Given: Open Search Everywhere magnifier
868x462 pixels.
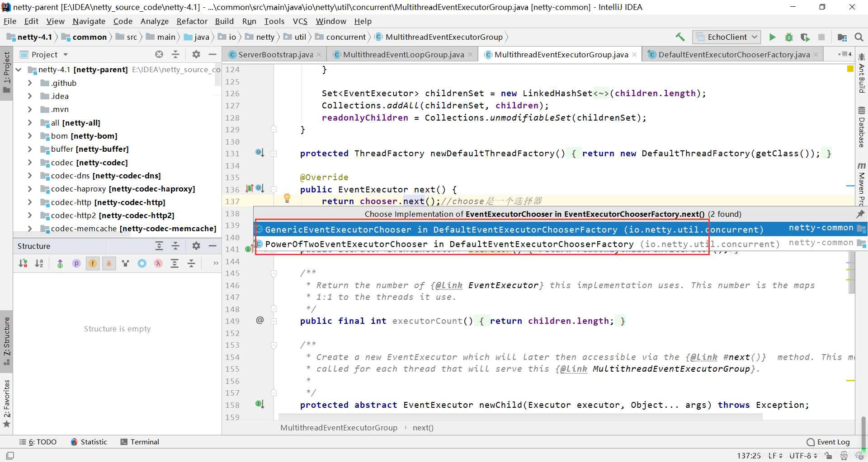Looking at the screenshot, I should click(x=859, y=37).
